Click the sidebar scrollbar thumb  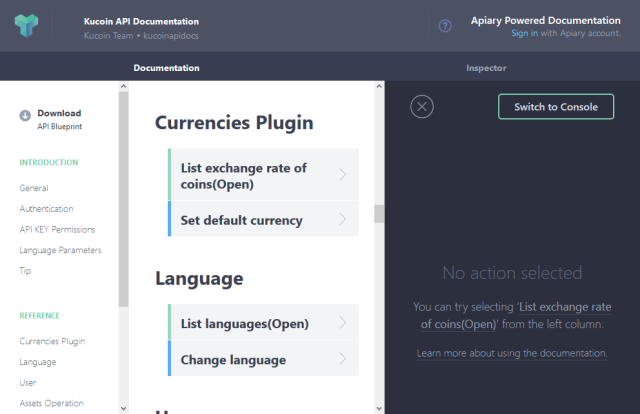pyautogui.click(x=124, y=199)
